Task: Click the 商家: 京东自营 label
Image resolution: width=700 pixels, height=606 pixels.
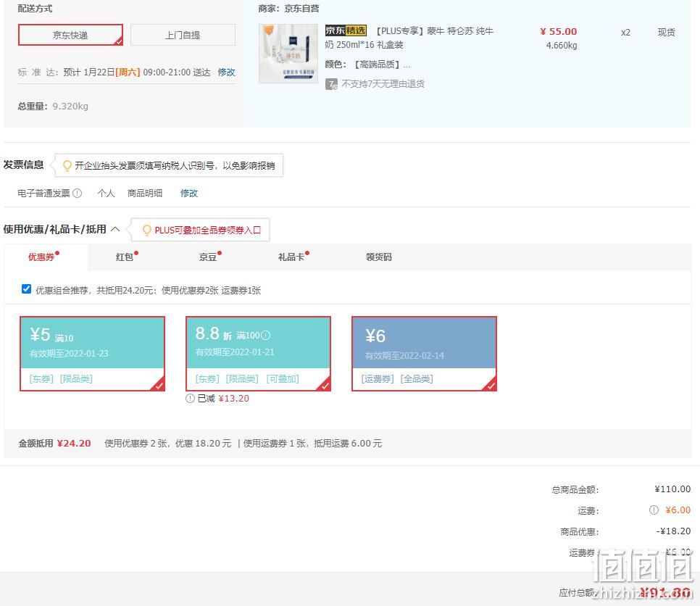Action: pyautogui.click(x=288, y=8)
